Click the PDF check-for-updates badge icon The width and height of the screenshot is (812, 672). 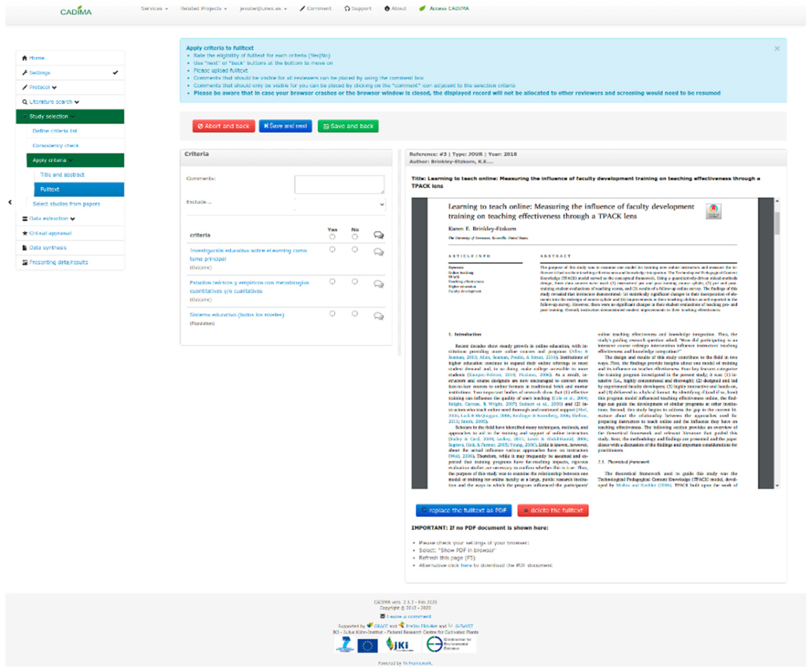tap(713, 211)
